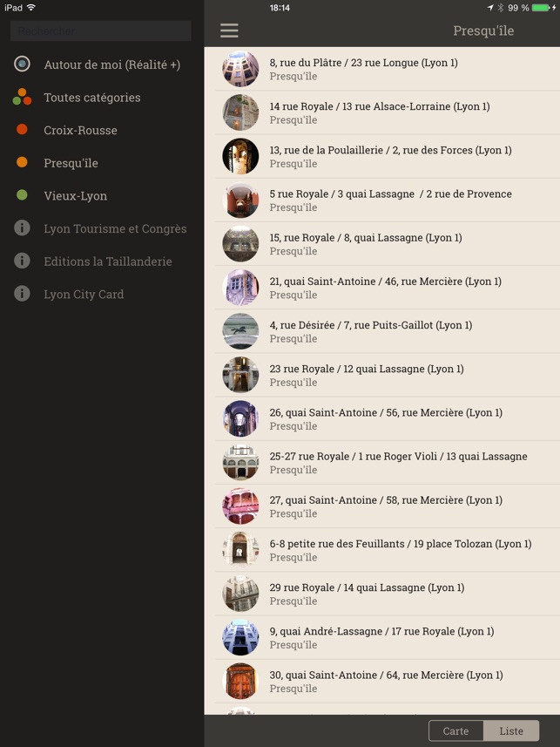560x747 pixels.
Task: Tap the battery icon in status bar
Action: tap(541, 8)
